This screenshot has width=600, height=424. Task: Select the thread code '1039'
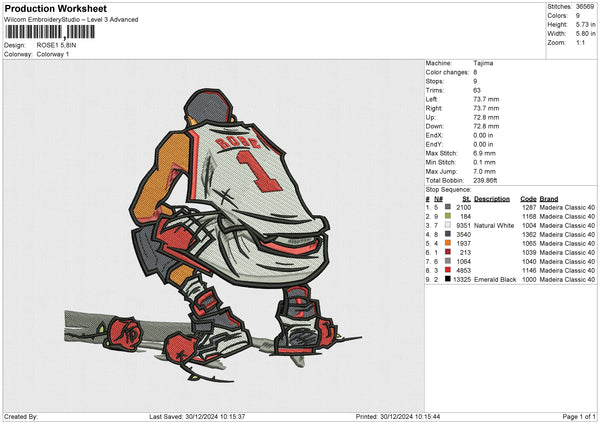(529, 252)
